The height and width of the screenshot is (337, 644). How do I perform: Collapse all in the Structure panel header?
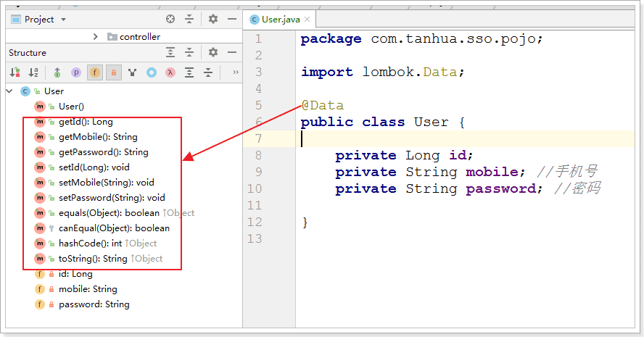click(x=189, y=52)
